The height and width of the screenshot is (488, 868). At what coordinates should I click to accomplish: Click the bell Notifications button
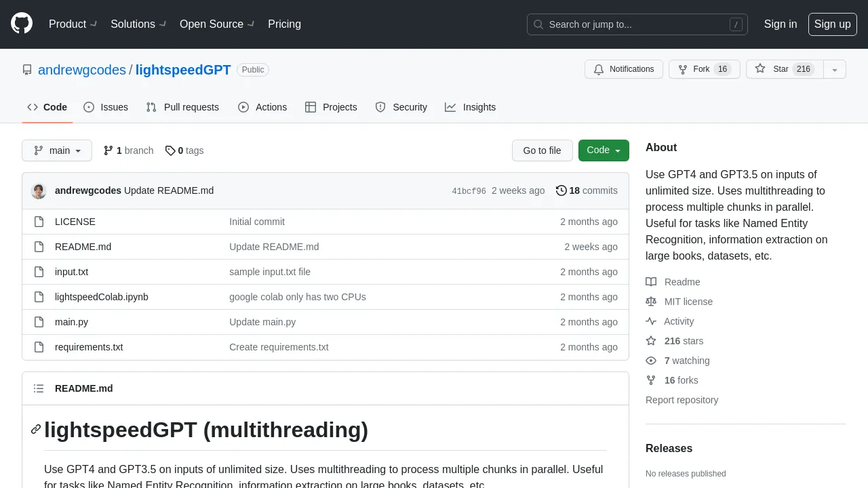(x=624, y=69)
